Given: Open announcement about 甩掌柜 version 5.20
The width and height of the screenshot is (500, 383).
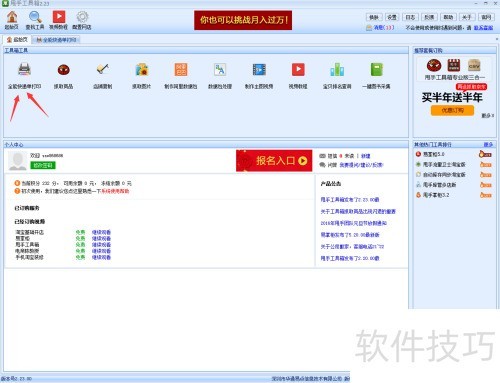Looking at the screenshot, I should coord(350,235).
